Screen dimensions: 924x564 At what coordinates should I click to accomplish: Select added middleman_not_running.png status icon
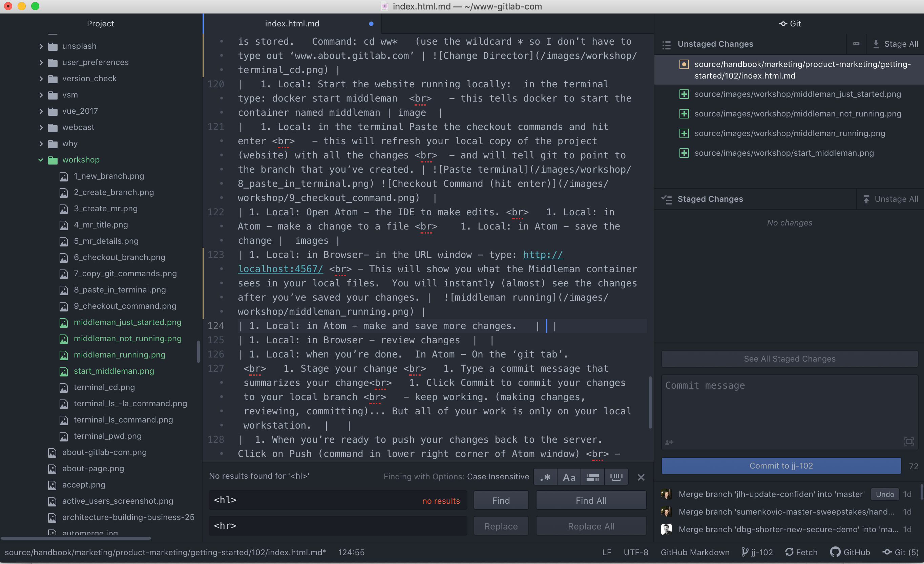684,114
